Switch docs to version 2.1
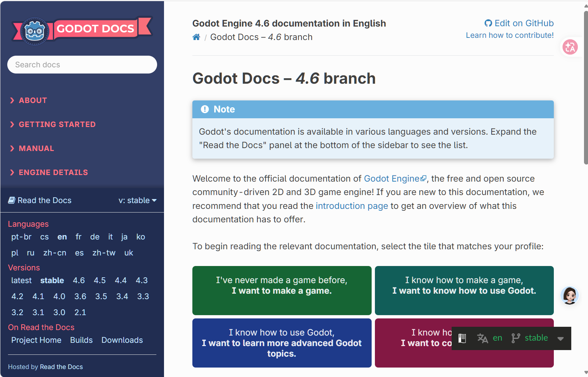The image size is (588, 377). click(x=80, y=313)
